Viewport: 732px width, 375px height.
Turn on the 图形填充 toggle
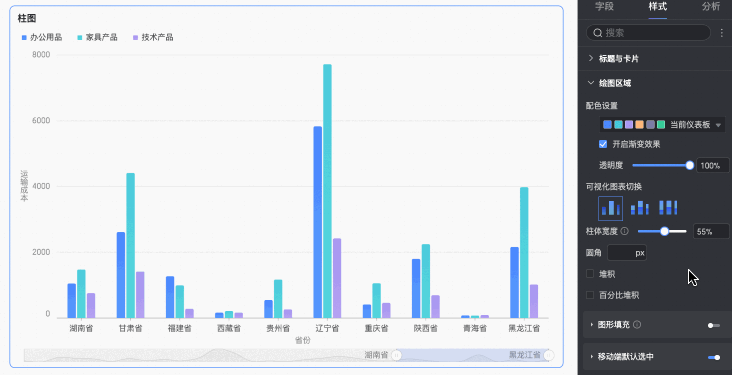click(x=714, y=325)
